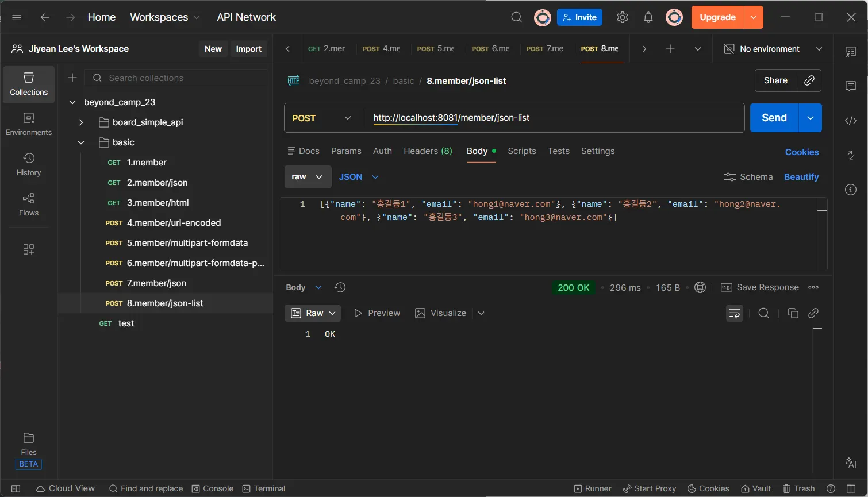Open the JSON format dropdown
The height and width of the screenshot is (497, 868).
[x=359, y=177]
